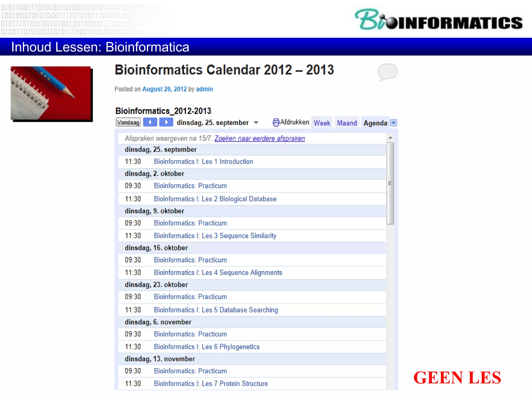
Task: Click the Afdrukken print label
Action: [295, 122]
